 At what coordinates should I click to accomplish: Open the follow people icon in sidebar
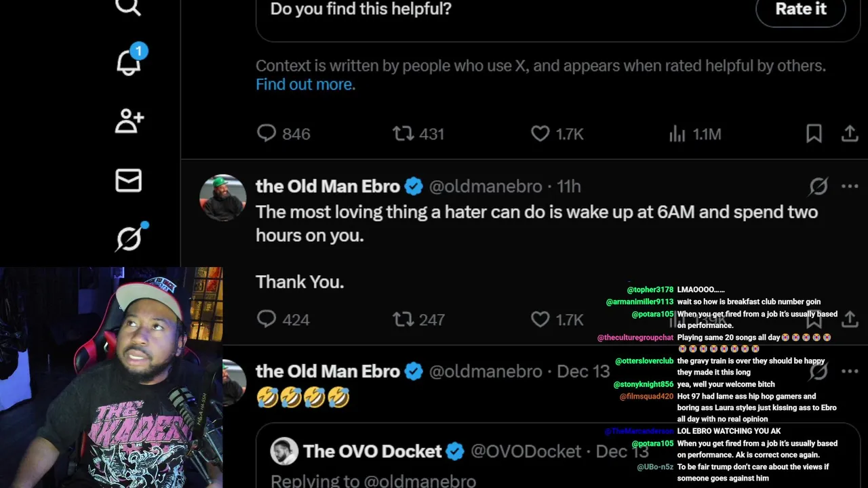(129, 121)
